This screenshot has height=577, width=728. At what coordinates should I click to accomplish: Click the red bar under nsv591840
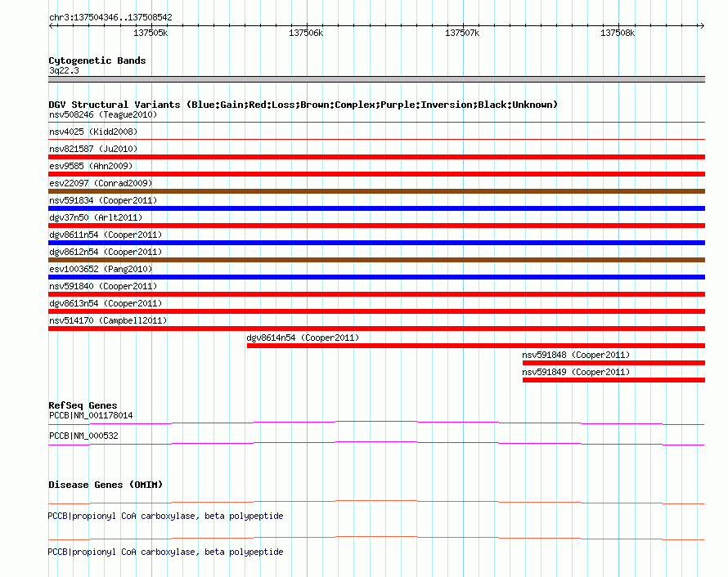(x=376, y=294)
